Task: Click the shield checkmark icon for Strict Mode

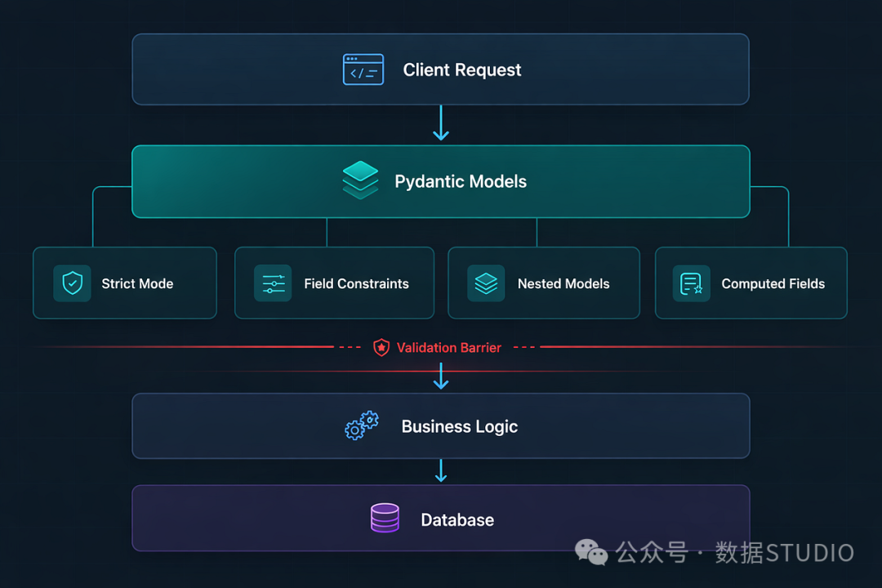Action: point(72,283)
